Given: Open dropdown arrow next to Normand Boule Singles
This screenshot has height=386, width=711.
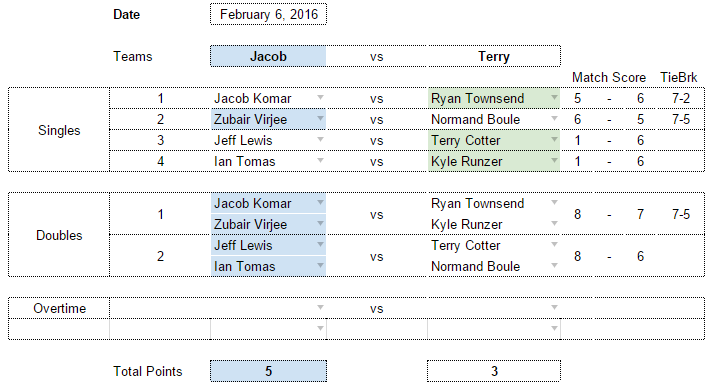Looking at the screenshot, I should (554, 118).
